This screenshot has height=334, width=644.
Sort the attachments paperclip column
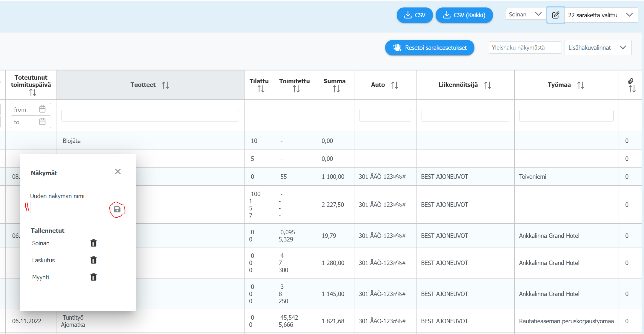[x=632, y=89]
